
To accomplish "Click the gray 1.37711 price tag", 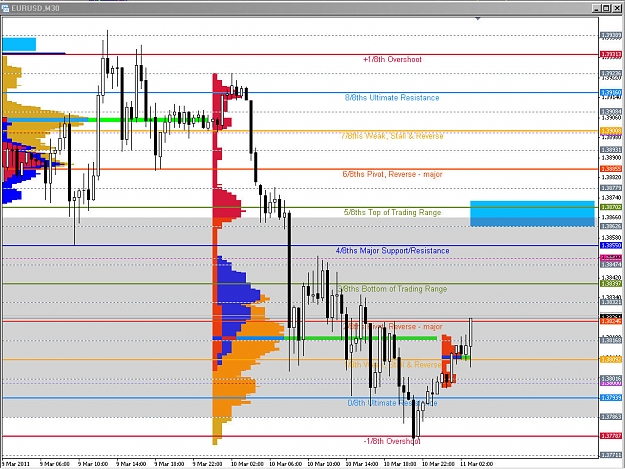I will 611,455.
